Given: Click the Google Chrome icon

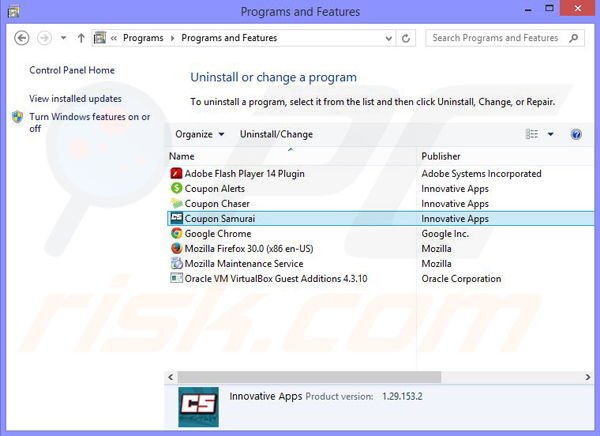Looking at the screenshot, I should (176, 233).
